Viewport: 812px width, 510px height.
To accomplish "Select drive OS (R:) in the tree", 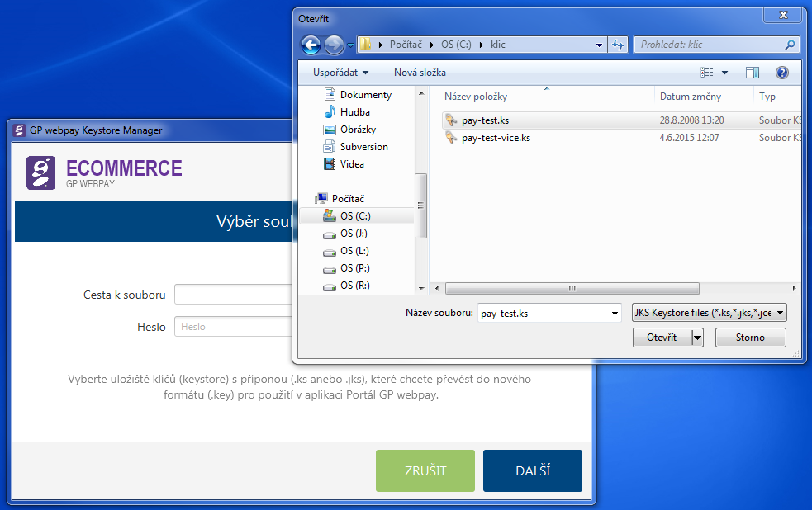I will point(354,286).
